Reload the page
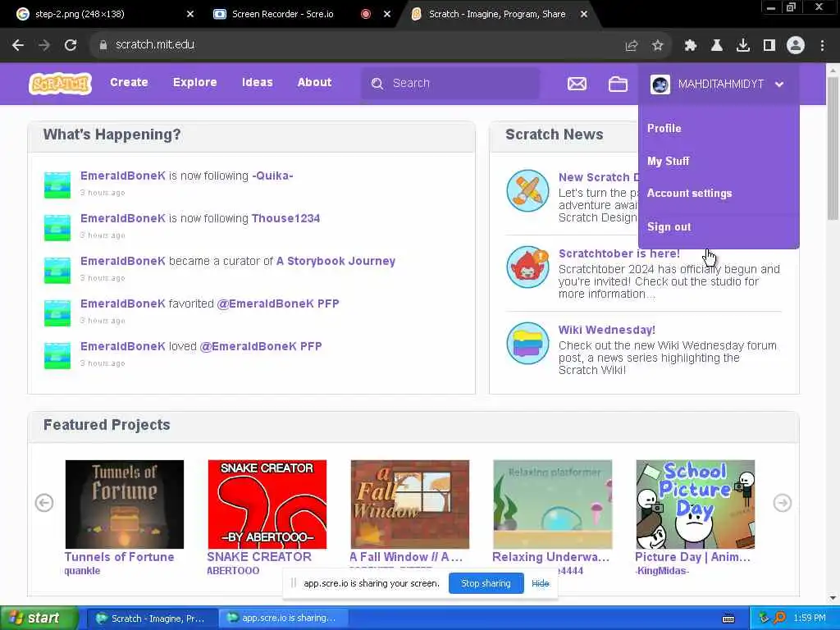 pyautogui.click(x=71, y=45)
